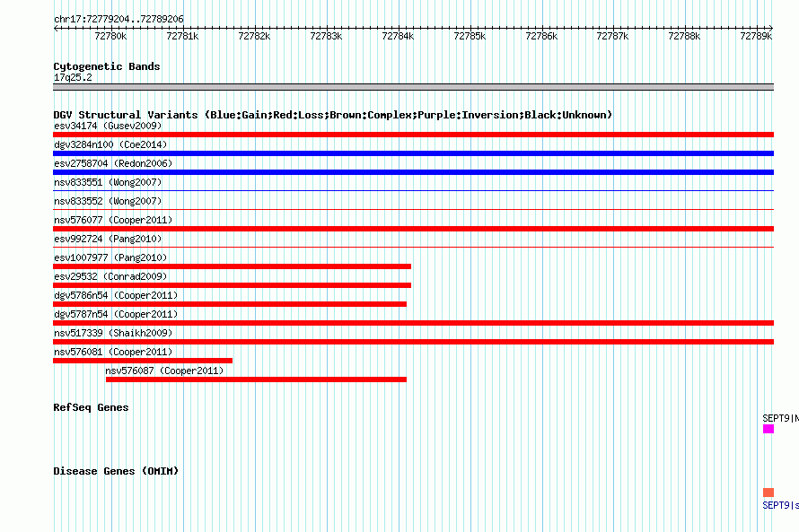The image size is (799, 532).
Task: Click the nsv833552 thin red line
Action: tap(413, 210)
